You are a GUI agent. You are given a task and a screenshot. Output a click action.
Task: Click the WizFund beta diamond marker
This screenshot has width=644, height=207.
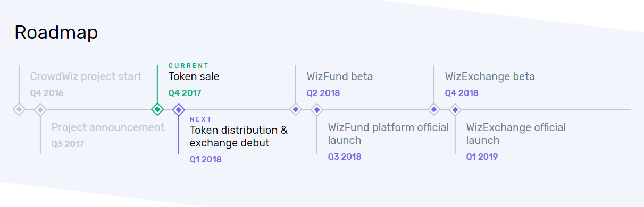coord(296,109)
